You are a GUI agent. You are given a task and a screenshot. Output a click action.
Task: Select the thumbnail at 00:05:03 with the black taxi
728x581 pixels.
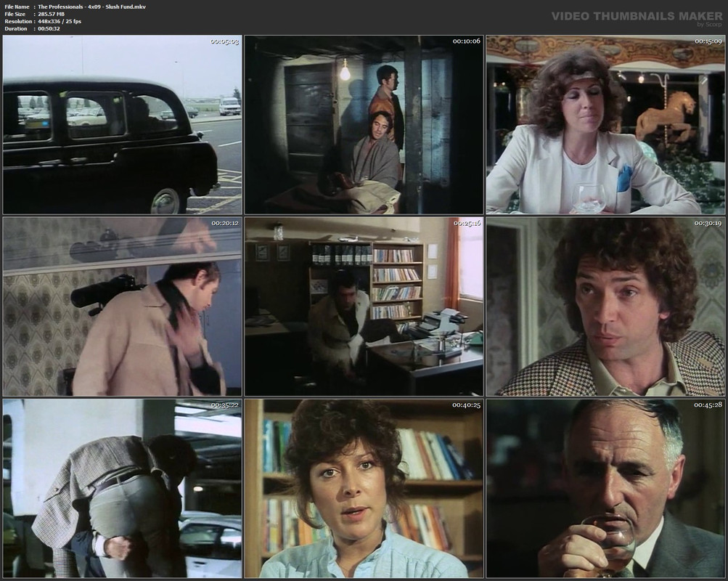coord(122,124)
